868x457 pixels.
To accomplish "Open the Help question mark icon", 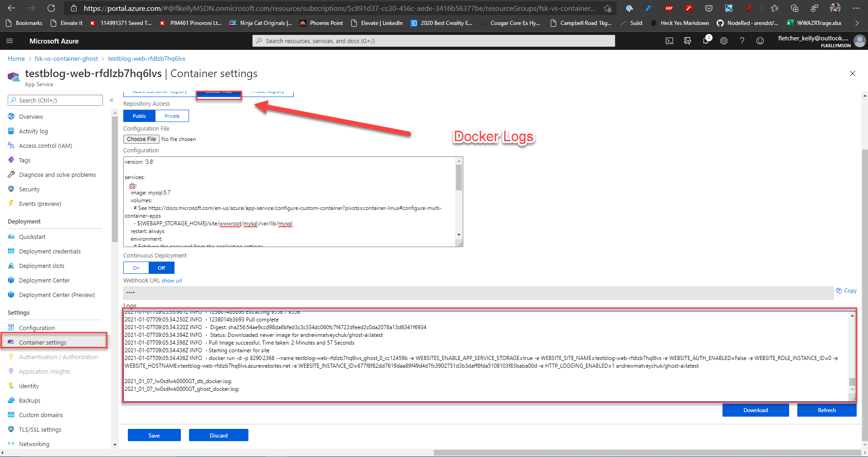I will click(x=742, y=41).
